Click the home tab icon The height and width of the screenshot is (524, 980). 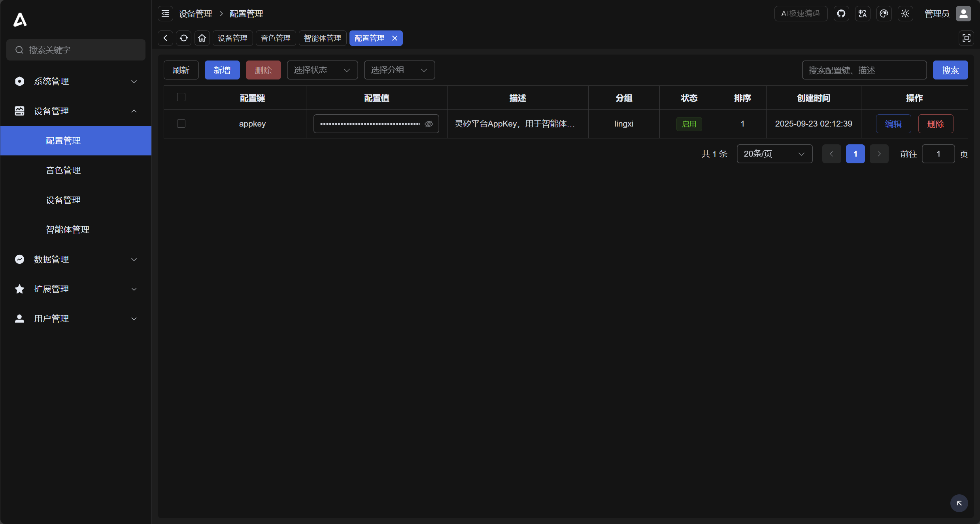pyautogui.click(x=202, y=38)
